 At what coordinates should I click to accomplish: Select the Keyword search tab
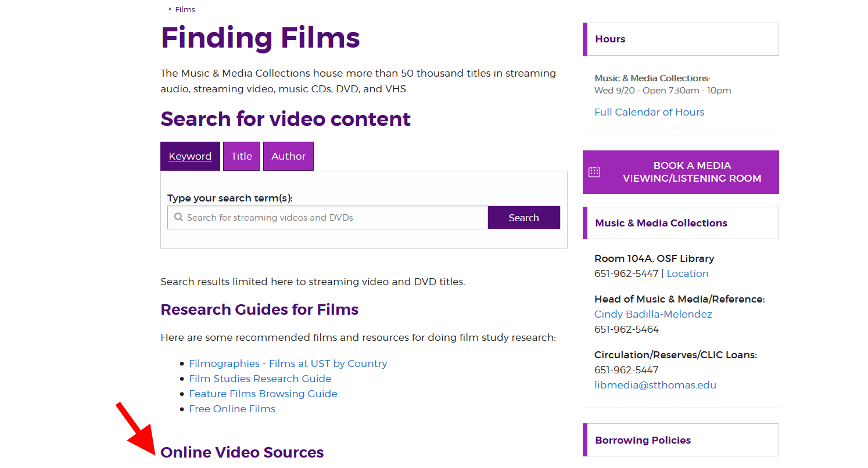tap(190, 156)
